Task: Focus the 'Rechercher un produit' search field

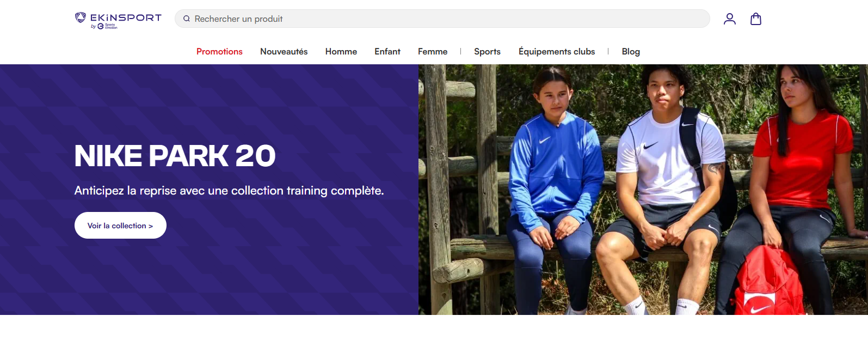Action: tap(446, 19)
